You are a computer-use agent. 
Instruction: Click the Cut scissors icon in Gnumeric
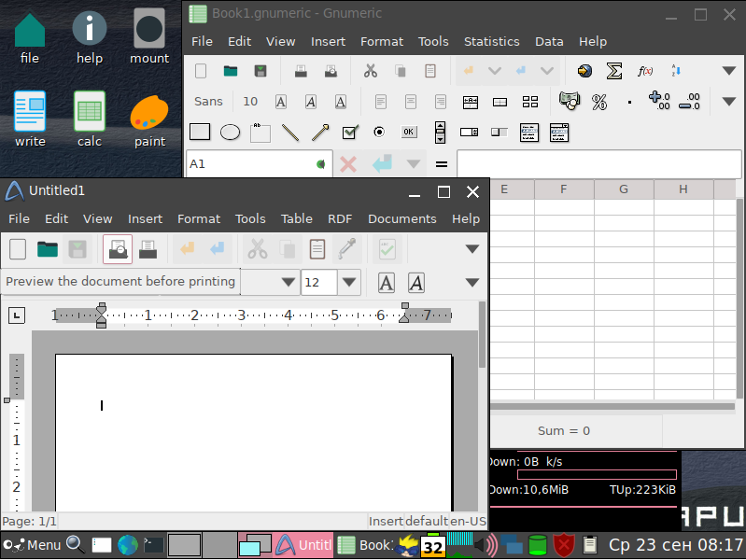click(x=371, y=71)
